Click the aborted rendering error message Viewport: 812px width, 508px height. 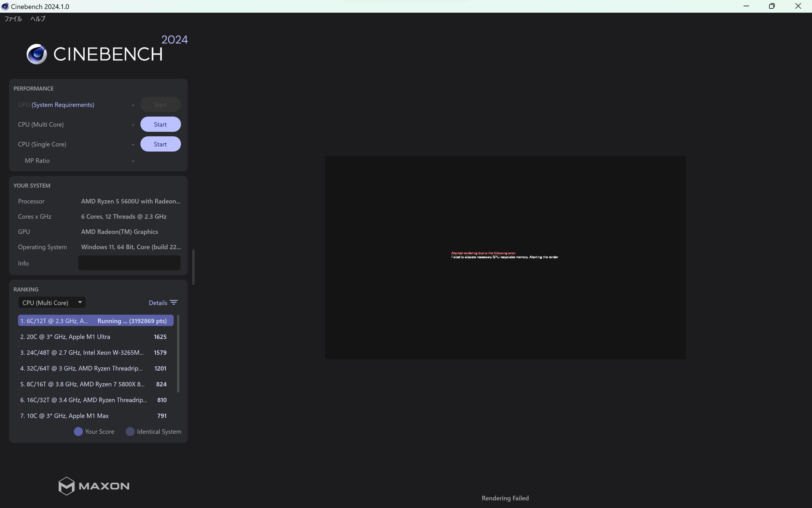pos(505,255)
